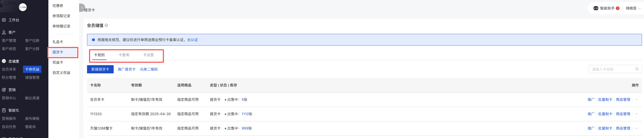Switch to the 卡运营 tab

point(148,55)
